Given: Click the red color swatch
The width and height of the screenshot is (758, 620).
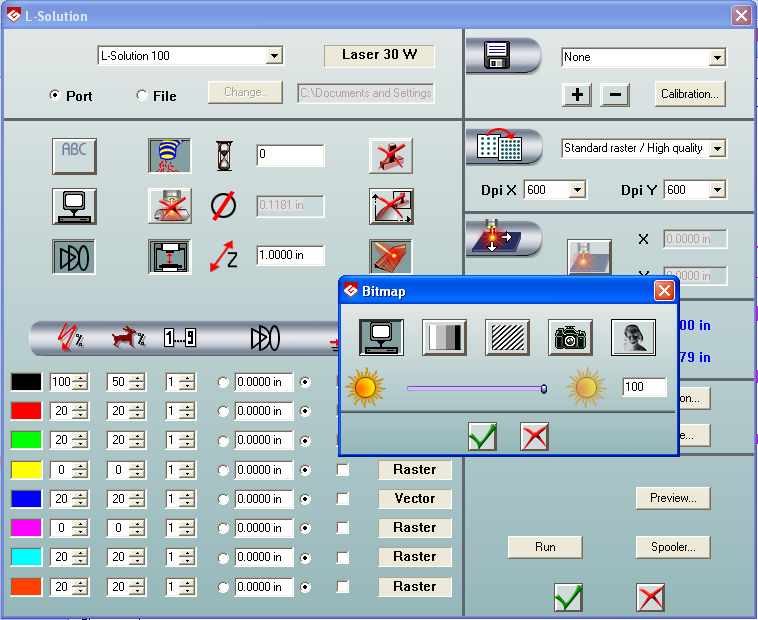Looking at the screenshot, I should click(x=26, y=411).
